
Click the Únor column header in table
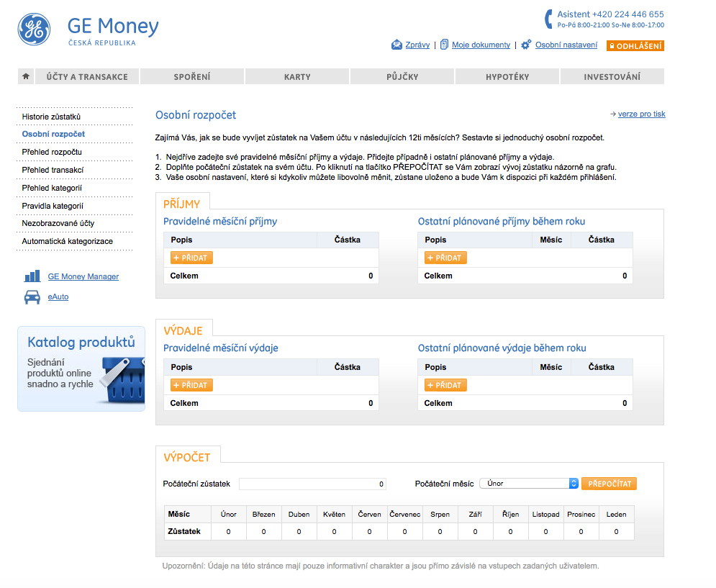pyautogui.click(x=228, y=514)
